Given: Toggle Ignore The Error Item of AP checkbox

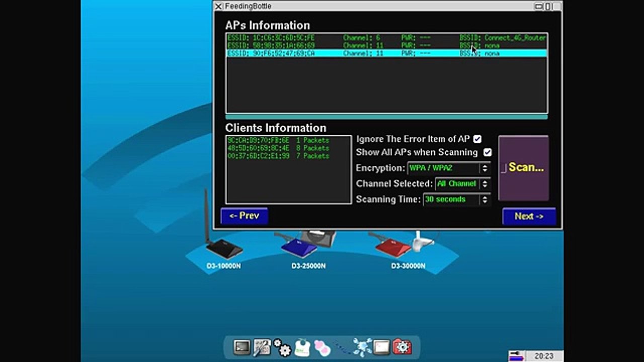Looking at the screenshot, I should pos(477,139).
